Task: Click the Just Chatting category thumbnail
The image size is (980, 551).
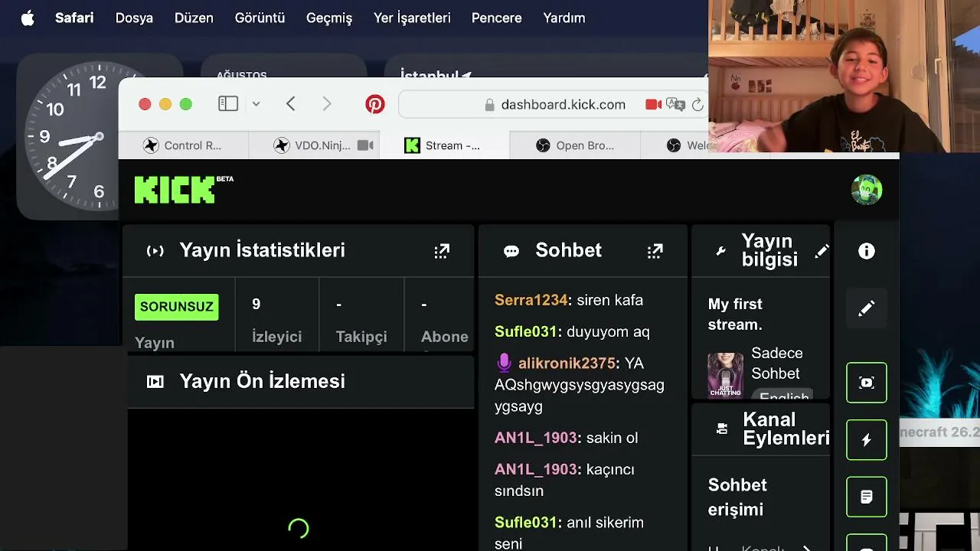Action: (x=725, y=375)
